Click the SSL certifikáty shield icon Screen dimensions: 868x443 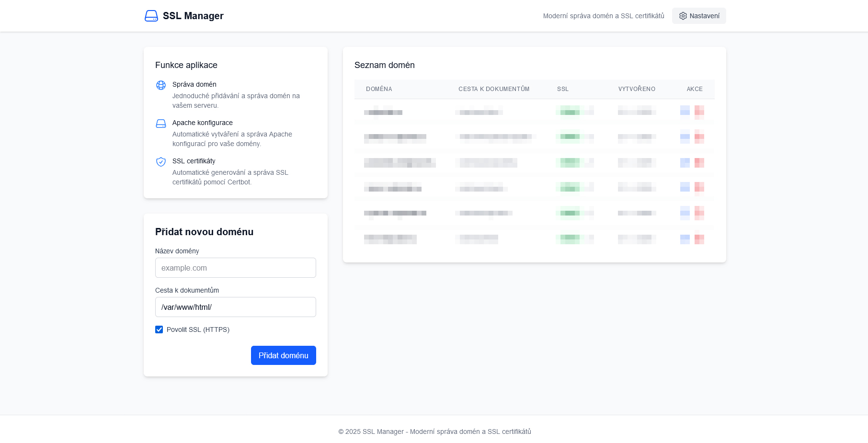point(161,162)
